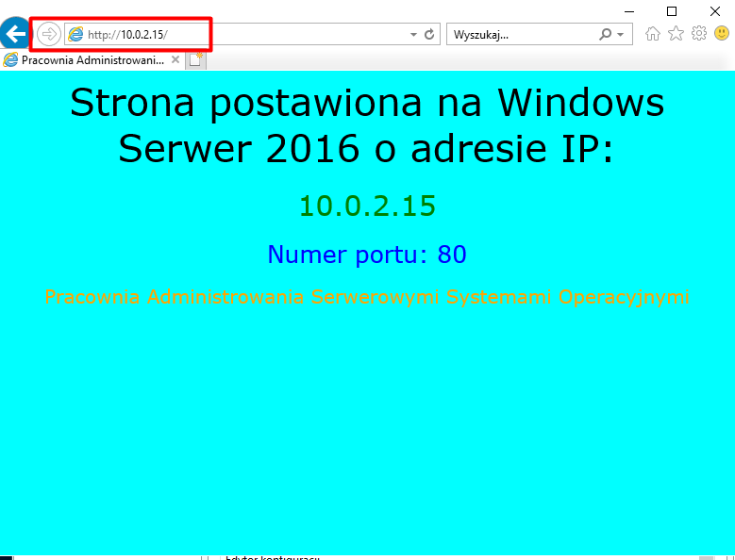Click the blue Numer portu: 80 text
The width and height of the screenshot is (735, 560).
click(x=367, y=255)
